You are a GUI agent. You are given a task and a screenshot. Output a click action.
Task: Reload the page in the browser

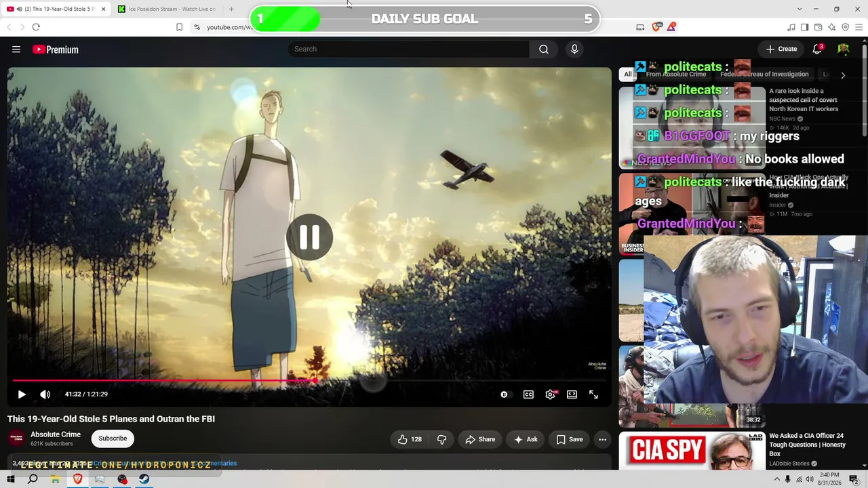[x=36, y=27]
